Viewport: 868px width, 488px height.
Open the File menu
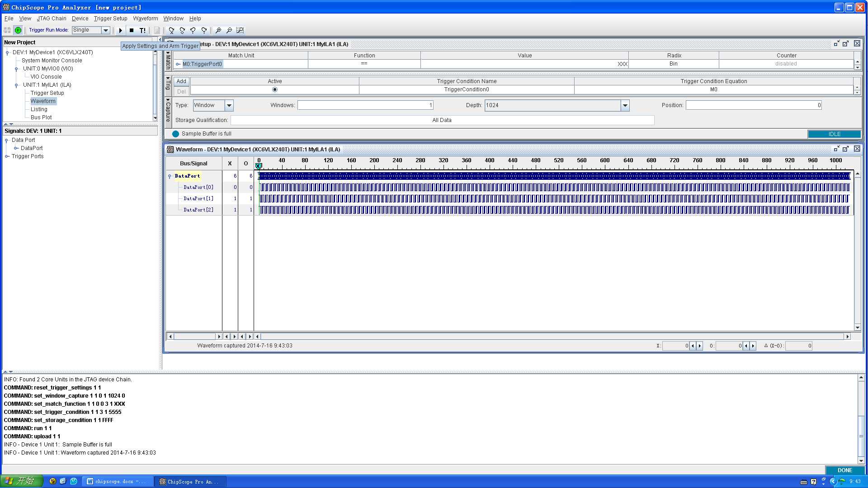click(x=9, y=19)
